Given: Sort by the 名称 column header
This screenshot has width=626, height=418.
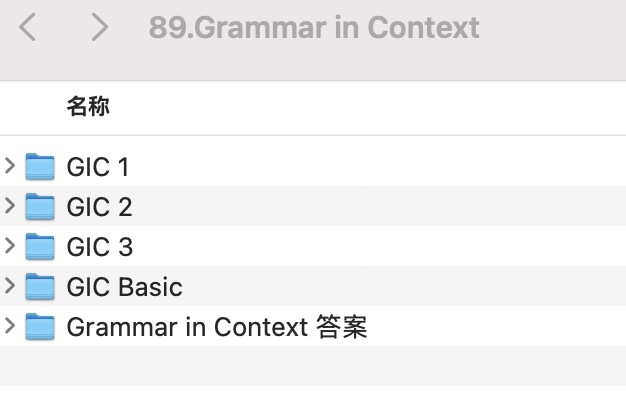Looking at the screenshot, I should click(x=88, y=107).
